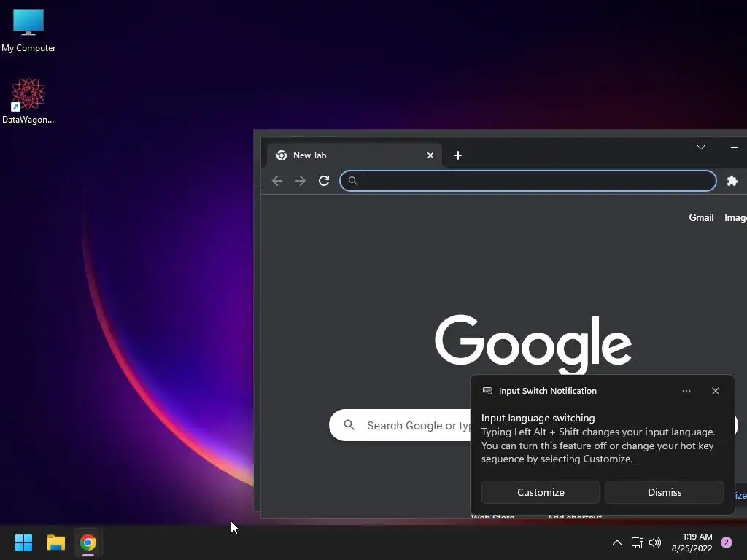Screen dimensions: 747x560
Task: Open File Explorer from taskbar
Action: [x=55, y=542]
